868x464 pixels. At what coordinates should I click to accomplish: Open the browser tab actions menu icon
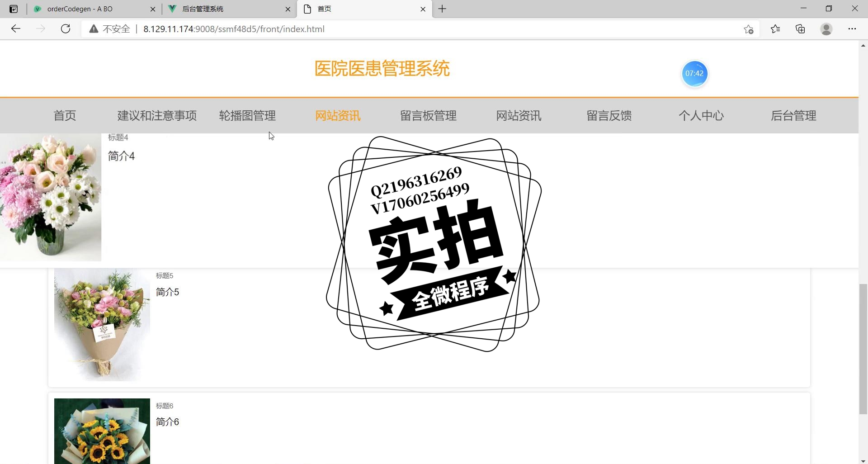14,9
